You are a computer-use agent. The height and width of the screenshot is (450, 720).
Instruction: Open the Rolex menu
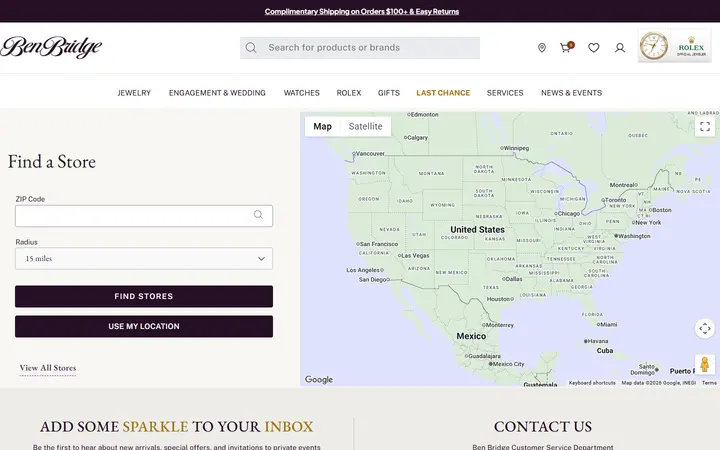pyautogui.click(x=349, y=93)
